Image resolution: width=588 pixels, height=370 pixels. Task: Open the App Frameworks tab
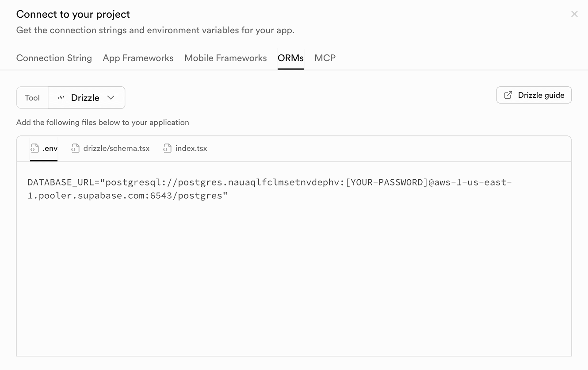tap(138, 58)
